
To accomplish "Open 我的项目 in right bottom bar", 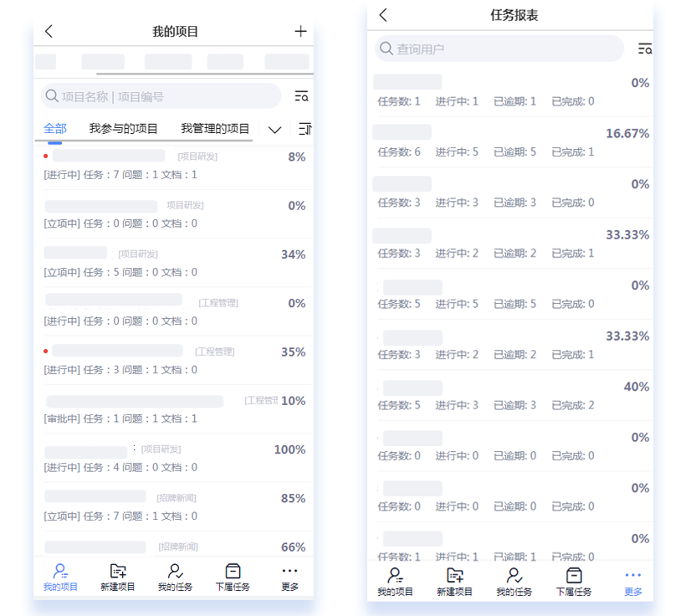I will tap(395, 583).
